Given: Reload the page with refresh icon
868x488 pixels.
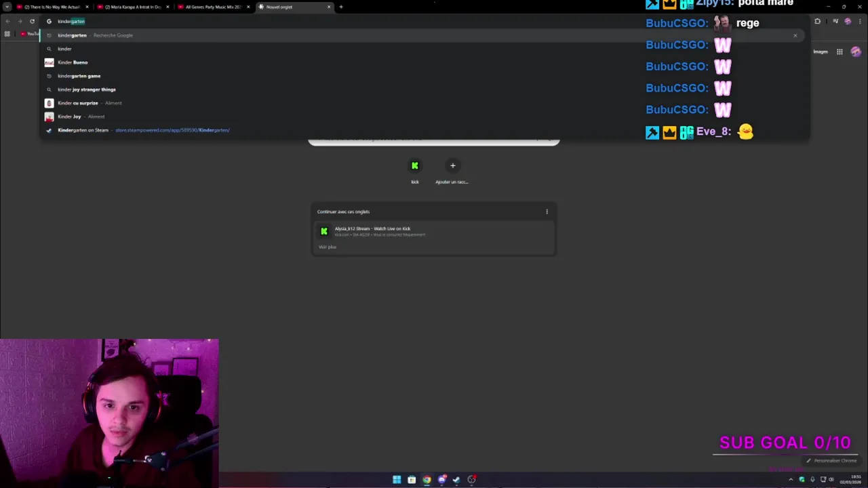Looking at the screenshot, I should pyautogui.click(x=32, y=21).
